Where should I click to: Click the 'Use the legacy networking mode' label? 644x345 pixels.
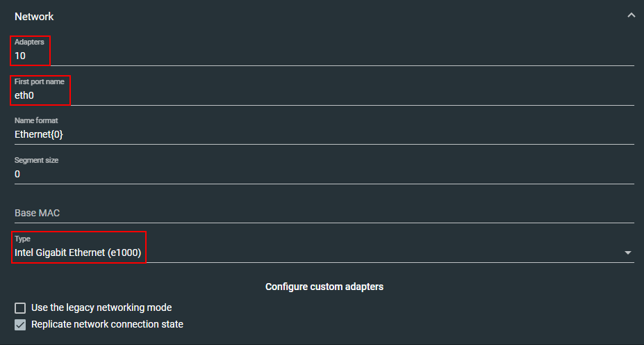(x=101, y=307)
